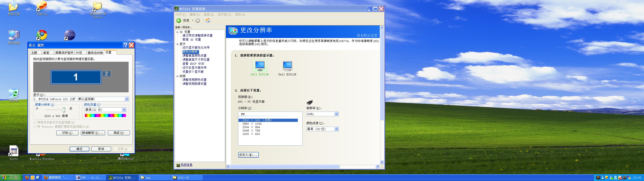
Task: Switch to 2011-02 folder taskbar button
Action: pyautogui.click(x=187, y=178)
